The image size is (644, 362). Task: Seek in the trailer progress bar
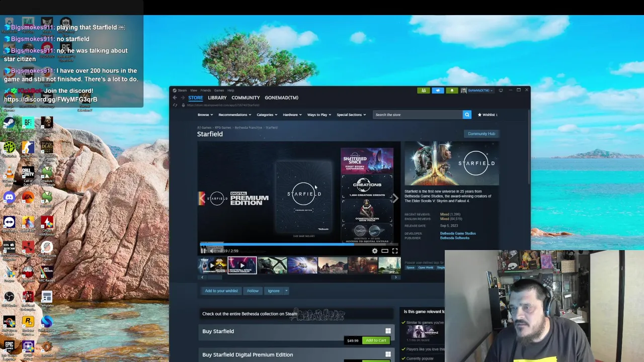[x=299, y=244]
